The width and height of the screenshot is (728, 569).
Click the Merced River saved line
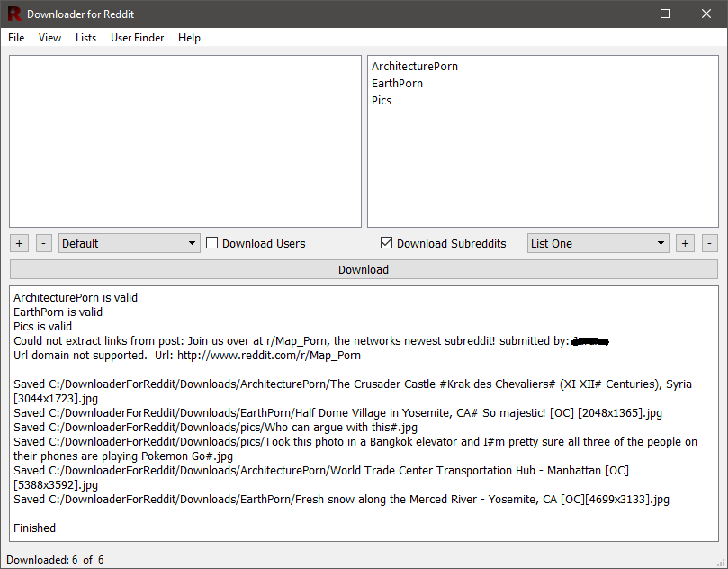tap(341, 500)
